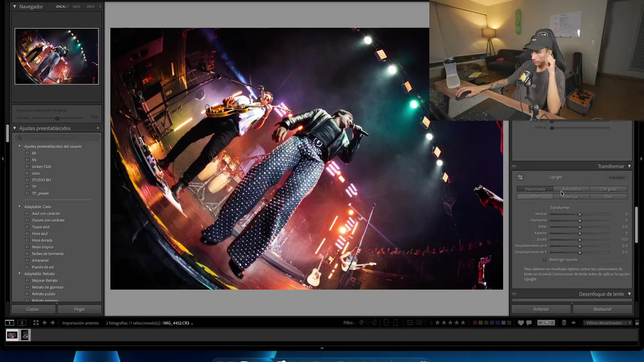This screenshot has height=362, width=644.
Task: Click the Hora dorada preset icon
Action: [x=27, y=240]
